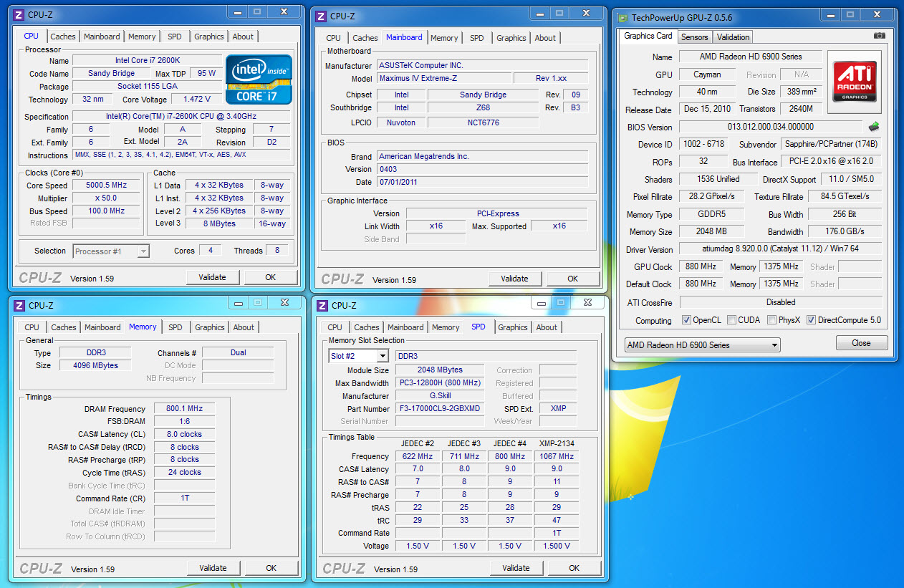
Task: Click the Bus Speed 100.0 MHz value
Action: 106,211
